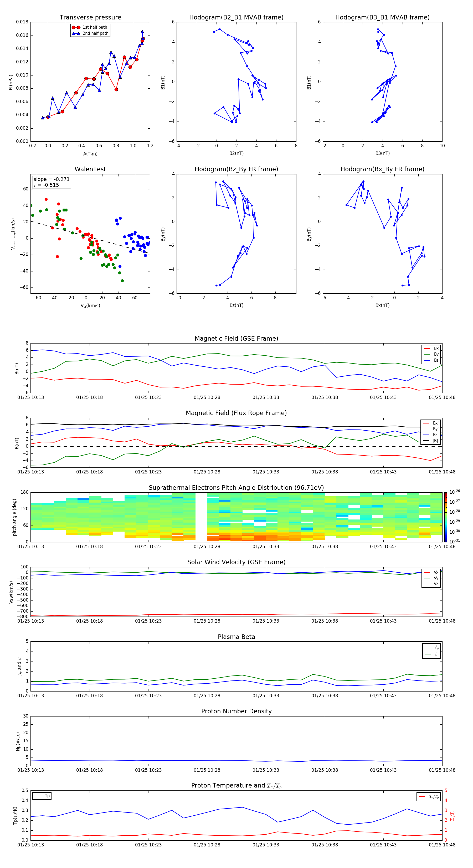Viewport: 473px width, 868px height.
Task: Click '01/25 10:33' tick under Proton Number Density
Action: pos(266,770)
